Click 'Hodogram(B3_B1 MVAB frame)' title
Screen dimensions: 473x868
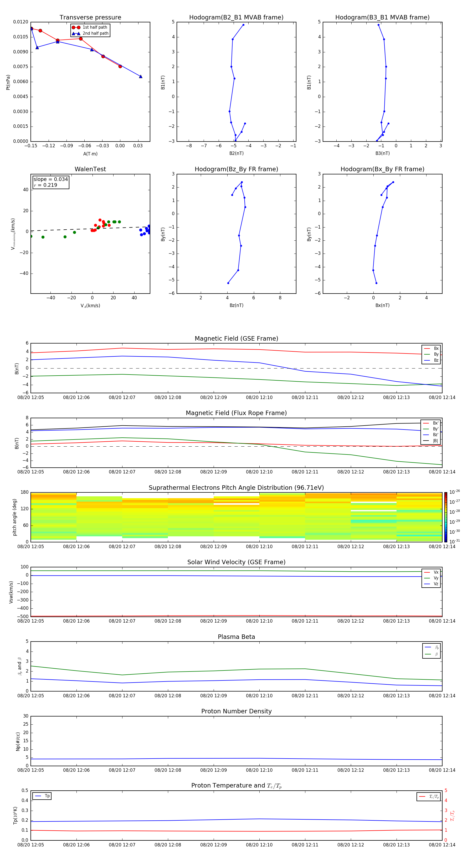[382, 17]
